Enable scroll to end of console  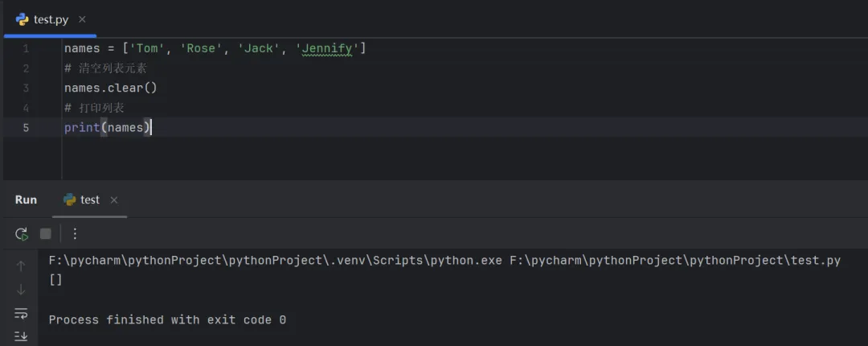[21, 336]
